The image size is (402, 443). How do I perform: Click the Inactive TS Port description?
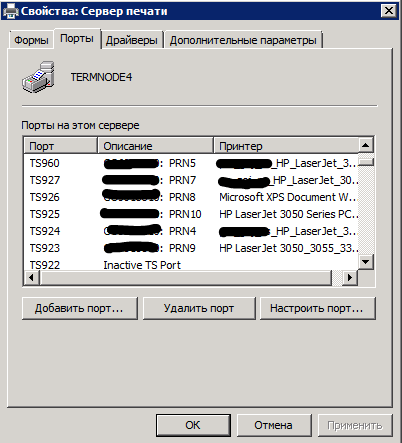(142, 265)
